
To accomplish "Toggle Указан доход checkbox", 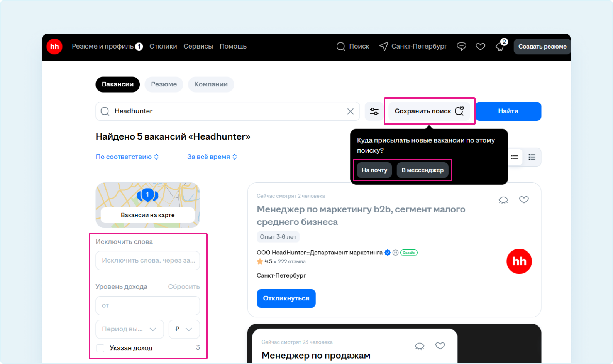I will coord(100,348).
